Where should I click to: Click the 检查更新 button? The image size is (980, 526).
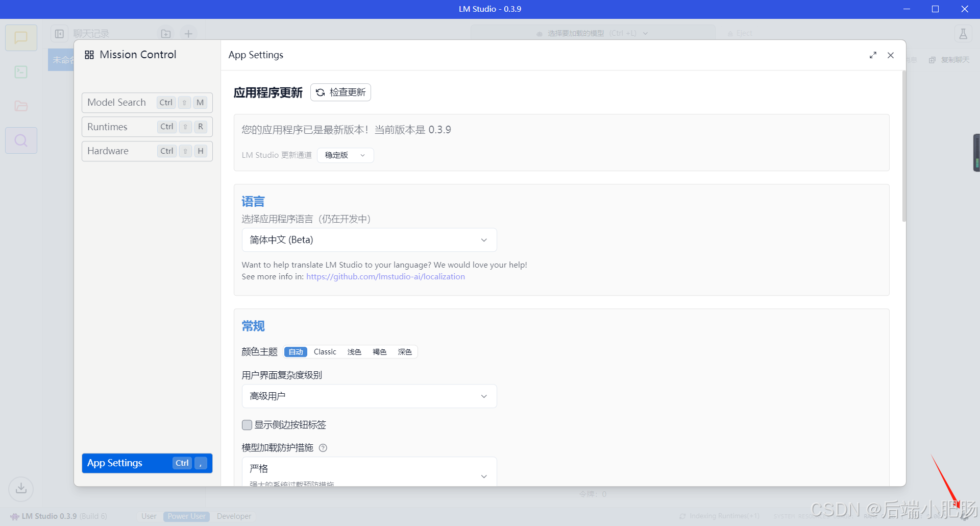click(340, 92)
